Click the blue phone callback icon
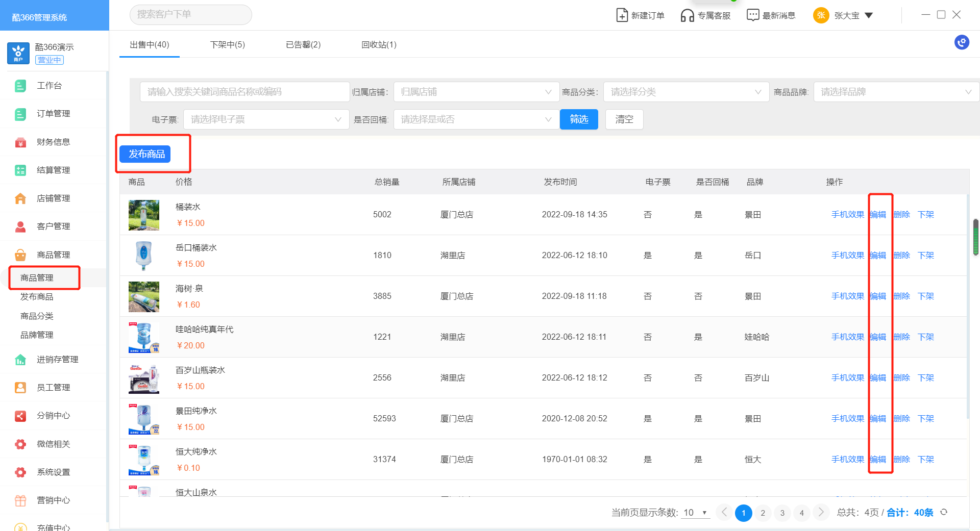Screen dimensions: 980x531 (962, 42)
